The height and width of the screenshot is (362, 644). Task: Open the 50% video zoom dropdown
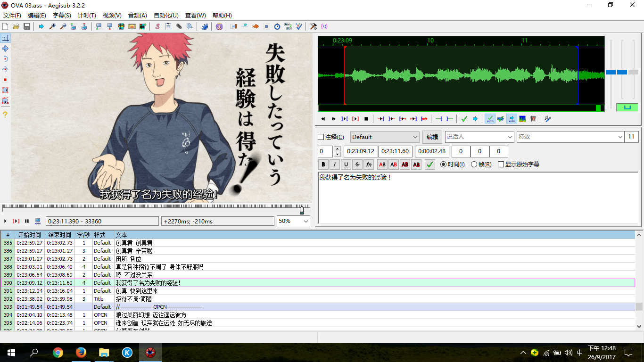293,221
